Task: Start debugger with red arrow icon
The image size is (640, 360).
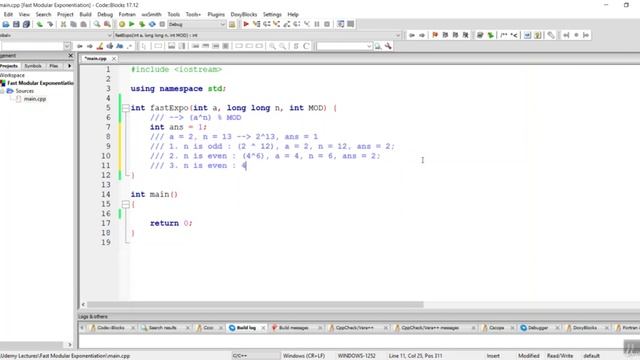Action: coord(246,24)
